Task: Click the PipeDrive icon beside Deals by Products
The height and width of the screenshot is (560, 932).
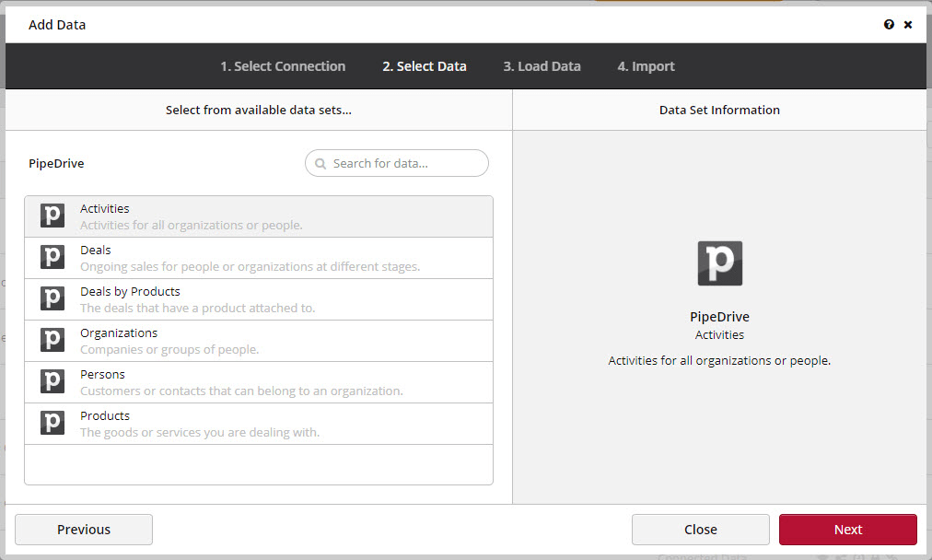Action: tap(52, 298)
